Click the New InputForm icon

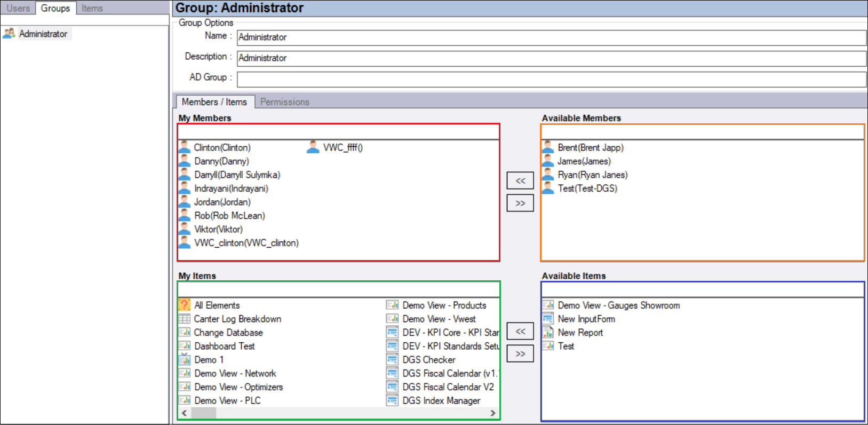tap(548, 319)
